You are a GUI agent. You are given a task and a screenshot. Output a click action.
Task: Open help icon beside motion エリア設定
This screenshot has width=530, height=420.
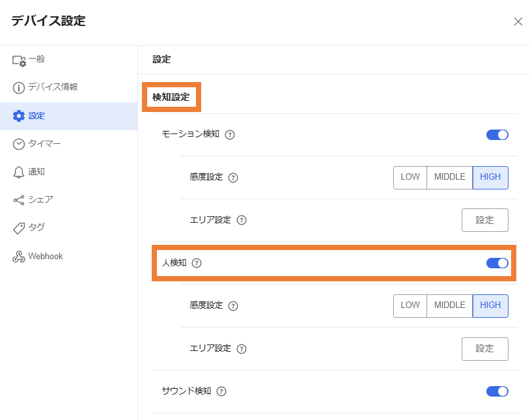(242, 220)
